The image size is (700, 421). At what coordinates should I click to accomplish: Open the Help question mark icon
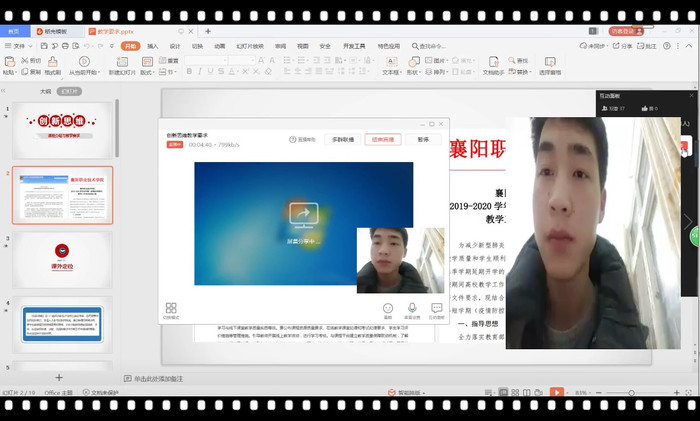[x=667, y=46]
